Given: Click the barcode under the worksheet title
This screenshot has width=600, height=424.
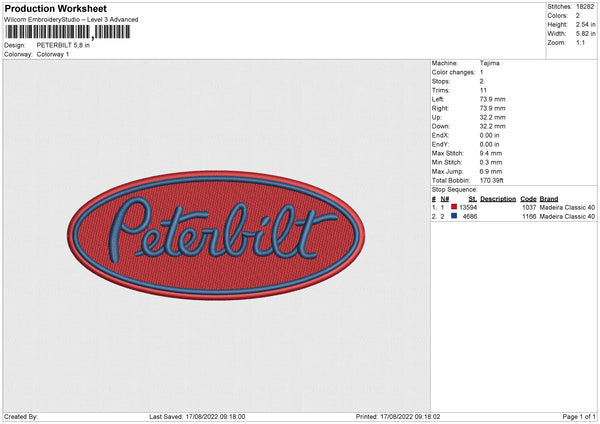Looking at the screenshot, I should tap(68, 32).
